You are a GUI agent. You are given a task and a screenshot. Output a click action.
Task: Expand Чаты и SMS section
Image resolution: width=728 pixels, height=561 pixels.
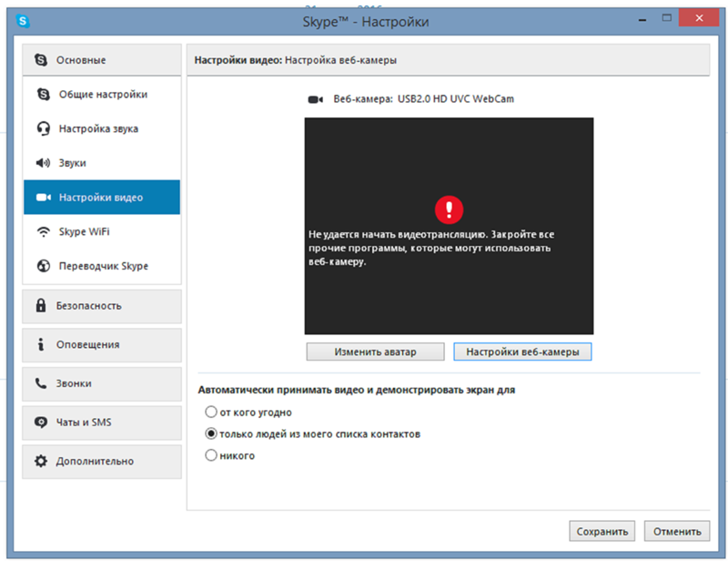tap(102, 423)
